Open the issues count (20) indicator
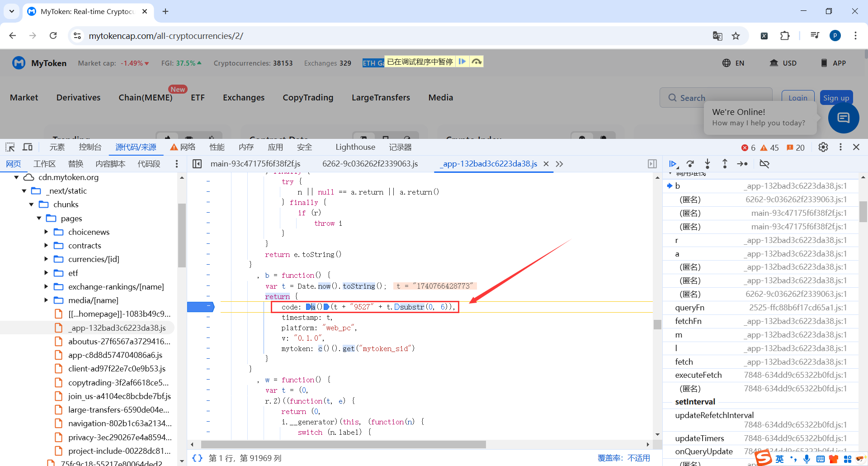The image size is (868, 466). (x=796, y=147)
